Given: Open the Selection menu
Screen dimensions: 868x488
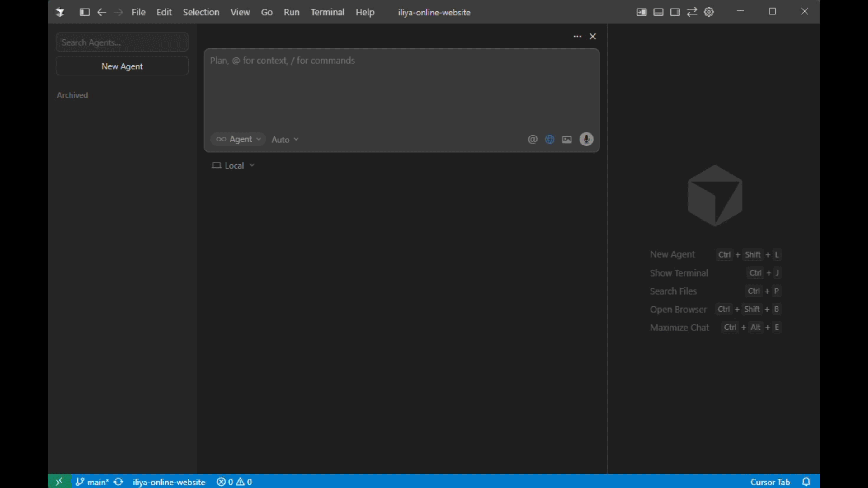Looking at the screenshot, I should [201, 12].
